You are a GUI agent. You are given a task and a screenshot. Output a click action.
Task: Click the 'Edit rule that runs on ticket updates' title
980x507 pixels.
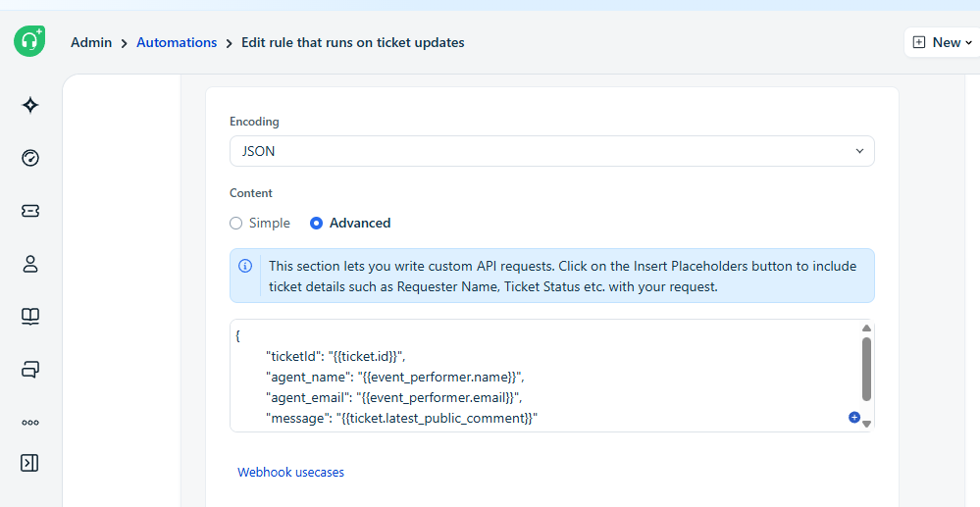(353, 42)
